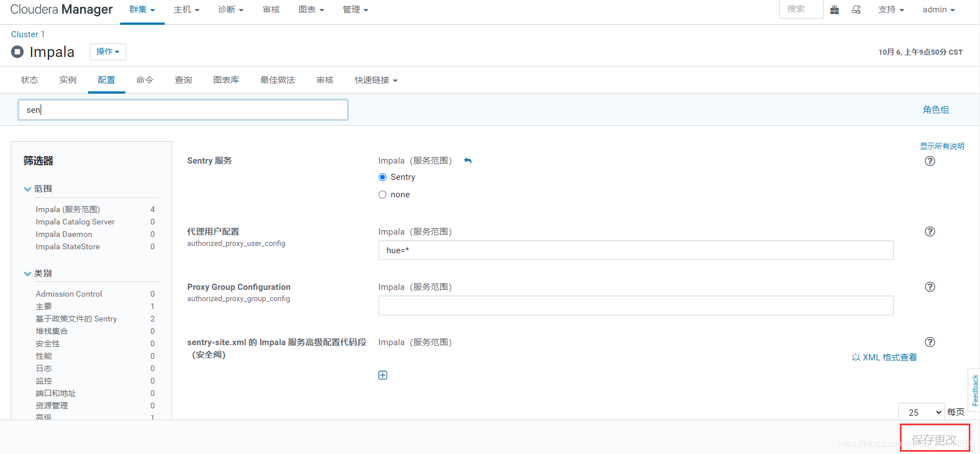Open the Feedback side tab

point(974,390)
